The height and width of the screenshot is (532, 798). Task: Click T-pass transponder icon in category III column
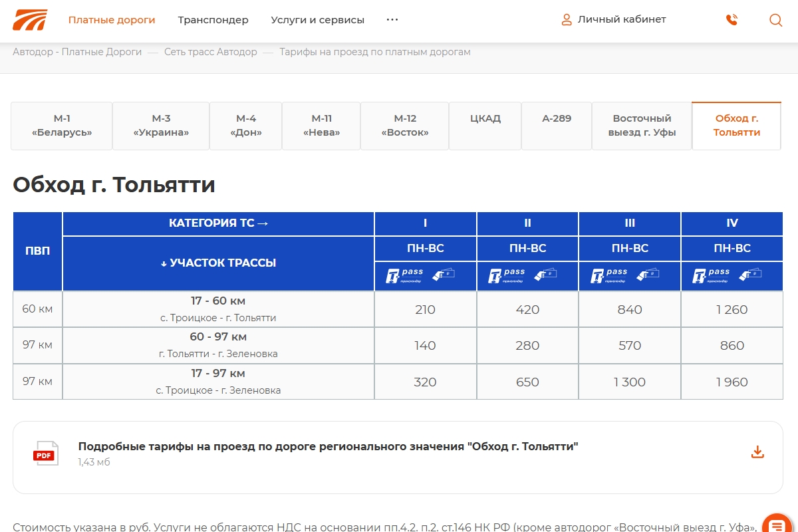pos(610,275)
